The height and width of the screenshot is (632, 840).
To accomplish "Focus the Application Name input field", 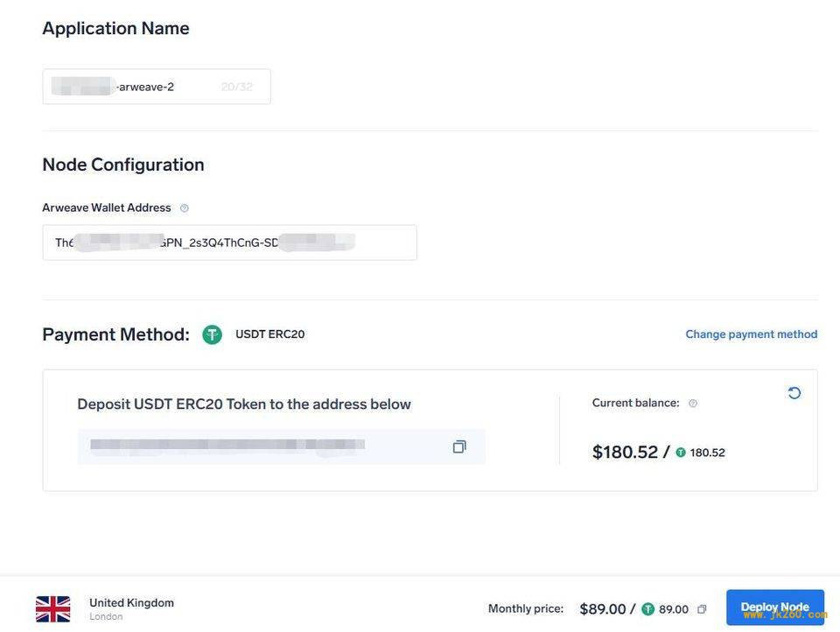I will [x=157, y=87].
